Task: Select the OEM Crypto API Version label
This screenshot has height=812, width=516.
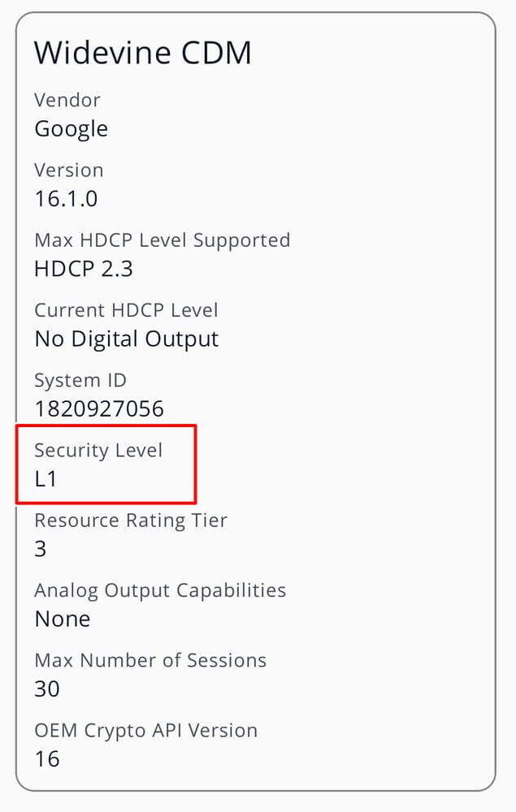Action: (145, 730)
